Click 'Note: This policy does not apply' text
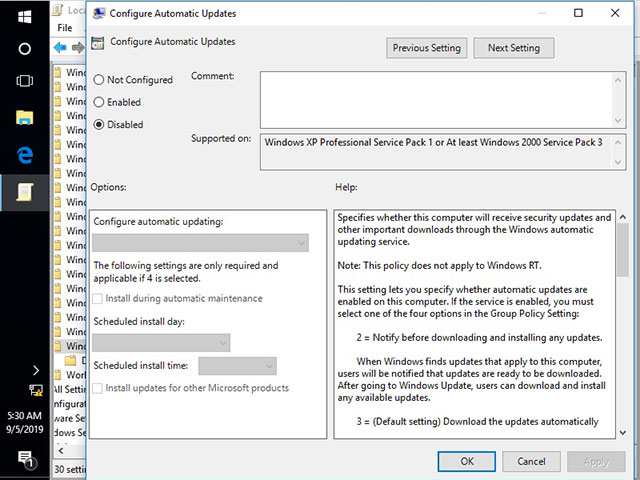 [439, 265]
